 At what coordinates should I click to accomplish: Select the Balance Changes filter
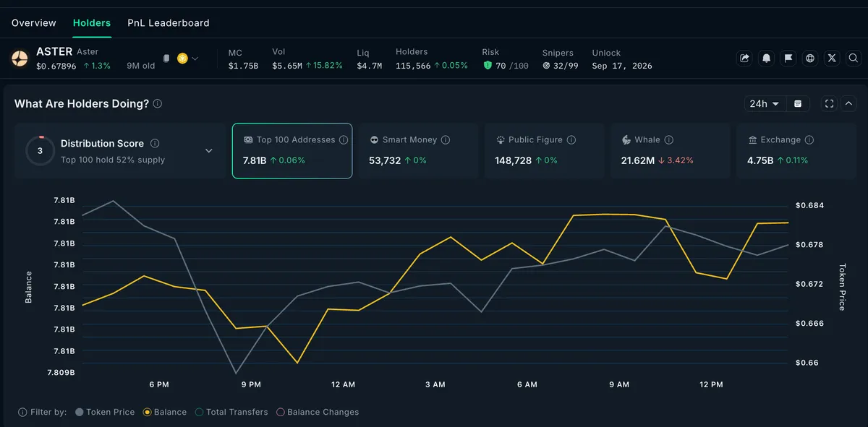(x=318, y=412)
